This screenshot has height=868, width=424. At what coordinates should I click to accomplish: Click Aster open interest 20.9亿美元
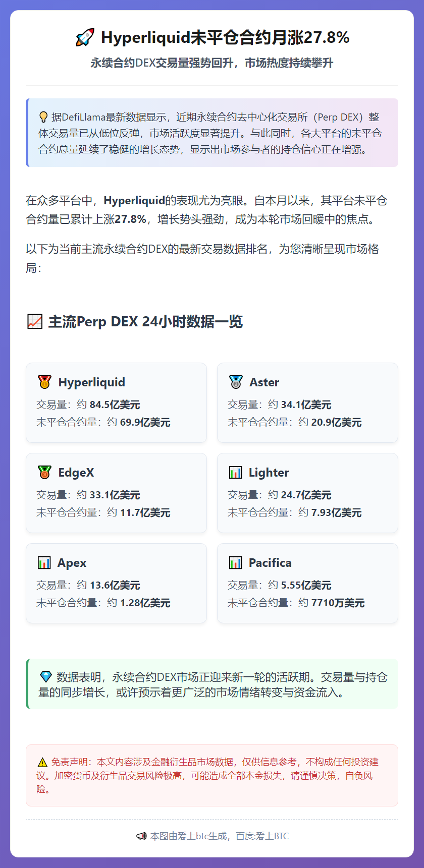(x=337, y=422)
